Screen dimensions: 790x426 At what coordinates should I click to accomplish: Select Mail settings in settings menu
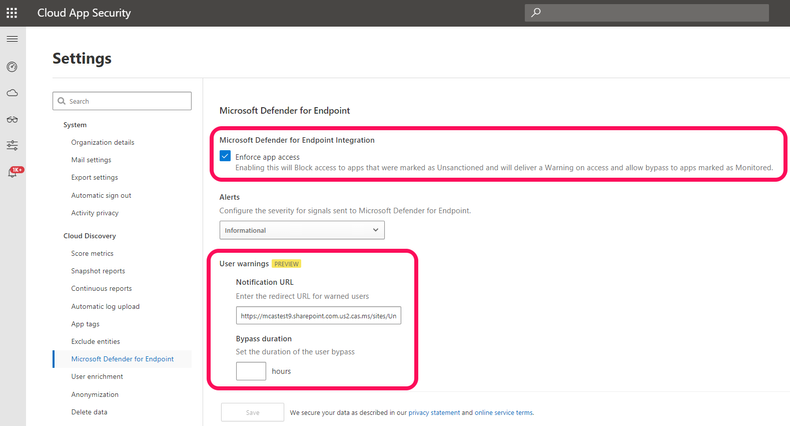coord(91,160)
